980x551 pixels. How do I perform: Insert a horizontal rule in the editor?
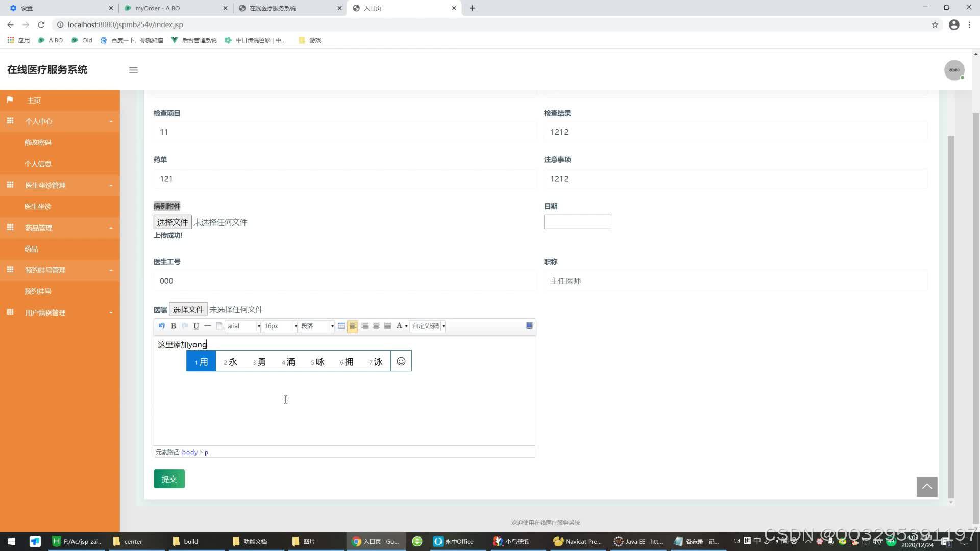[x=208, y=326]
